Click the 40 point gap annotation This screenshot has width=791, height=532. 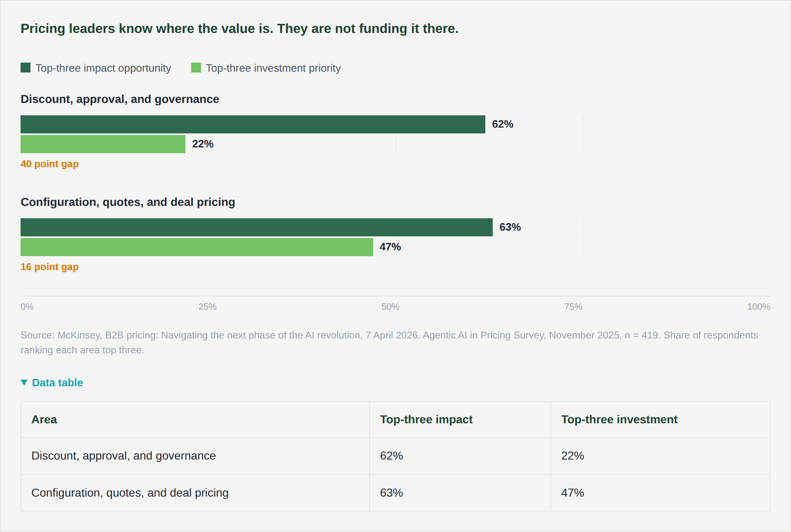point(49,164)
